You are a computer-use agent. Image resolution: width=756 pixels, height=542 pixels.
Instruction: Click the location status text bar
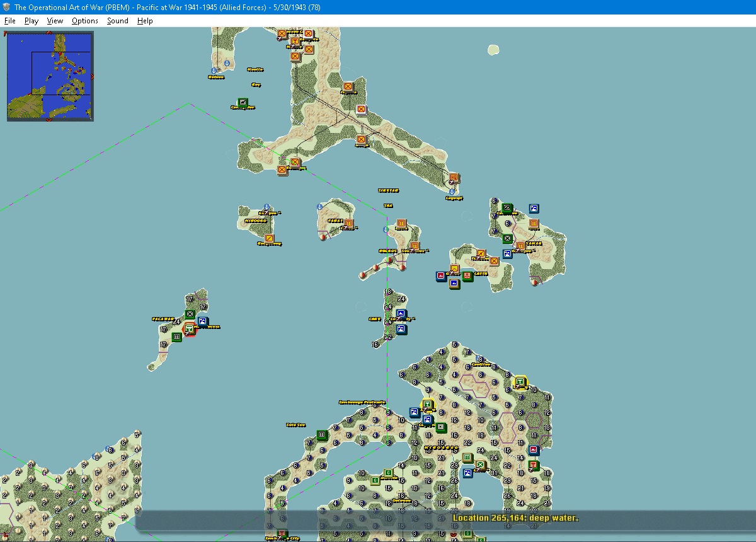click(515, 518)
